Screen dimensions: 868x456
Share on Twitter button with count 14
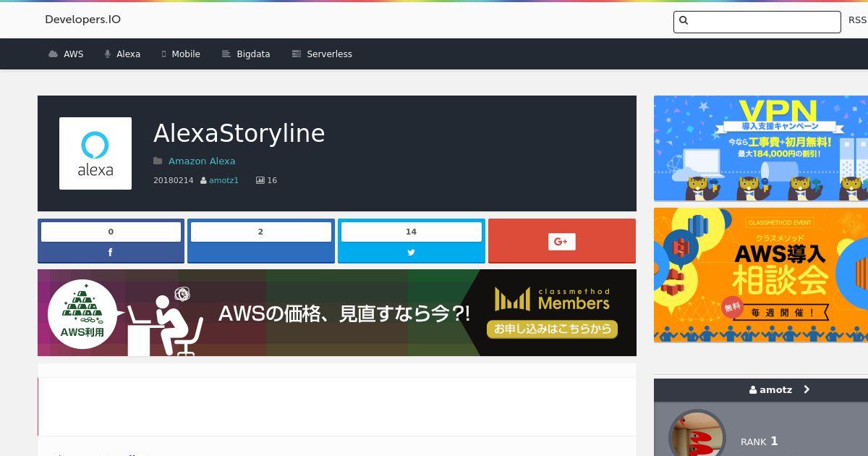point(412,241)
